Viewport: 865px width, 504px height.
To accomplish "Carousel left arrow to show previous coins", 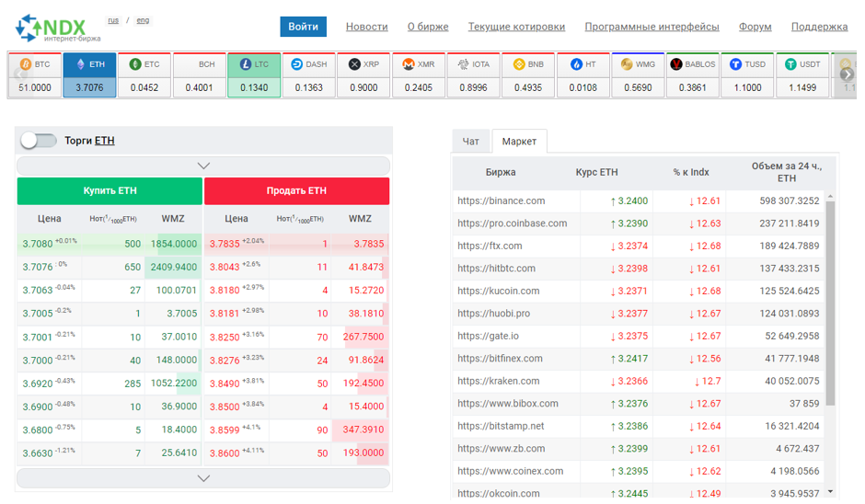I will click(19, 74).
